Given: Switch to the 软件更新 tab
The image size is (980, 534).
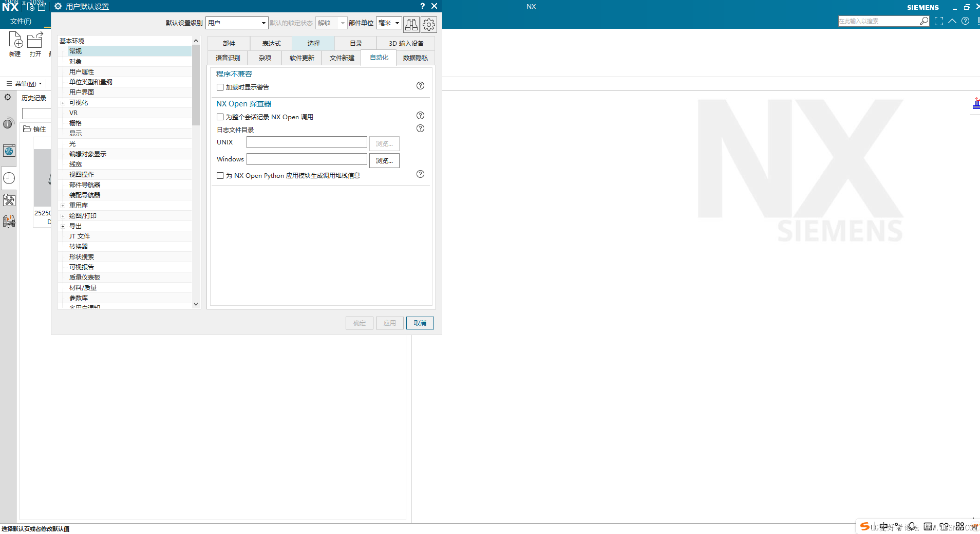Looking at the screenshot, I should click(x=301, y=58).
